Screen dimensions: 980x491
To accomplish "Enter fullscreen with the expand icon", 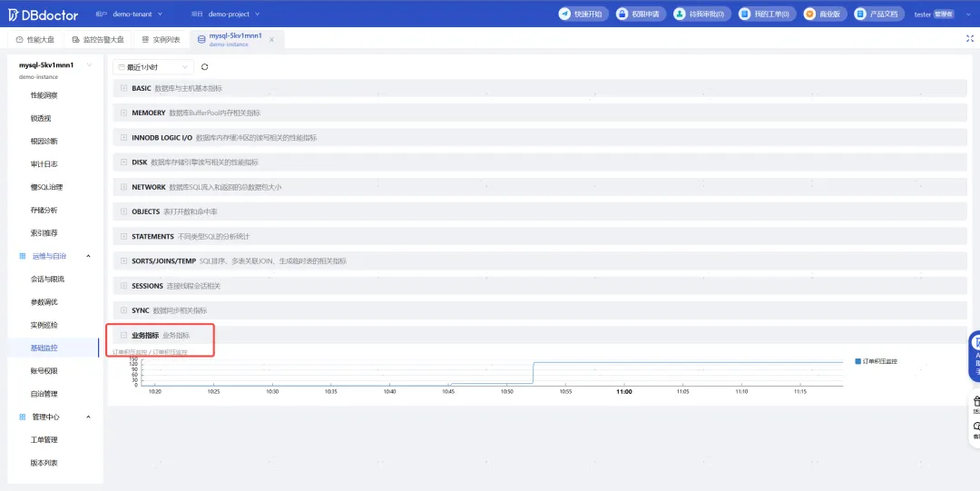I will (x=970, y=39).
